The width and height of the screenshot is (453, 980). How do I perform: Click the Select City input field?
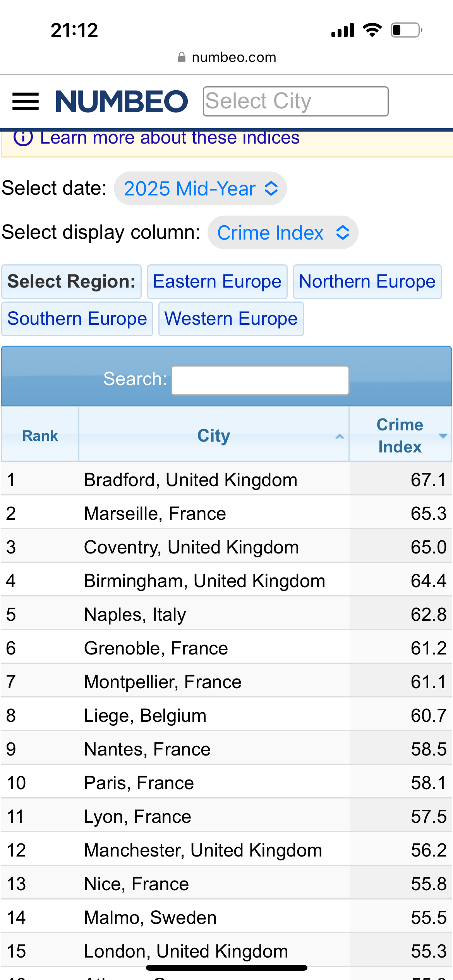295,101
